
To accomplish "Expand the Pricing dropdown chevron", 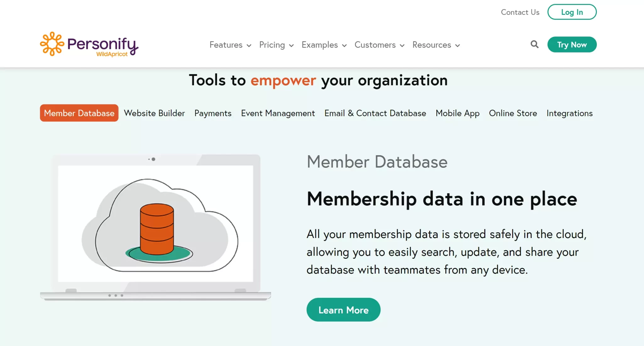I will pyautogui.click(x=291, y=46).
